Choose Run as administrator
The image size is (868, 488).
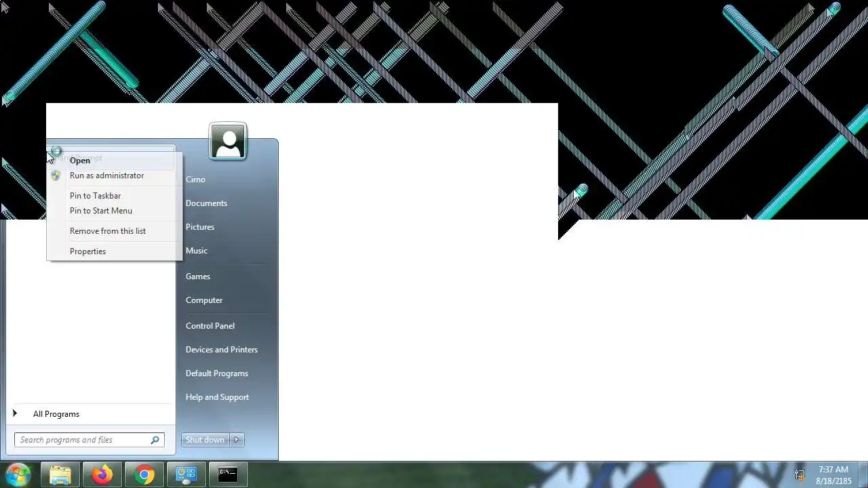(x=114, y=176)
